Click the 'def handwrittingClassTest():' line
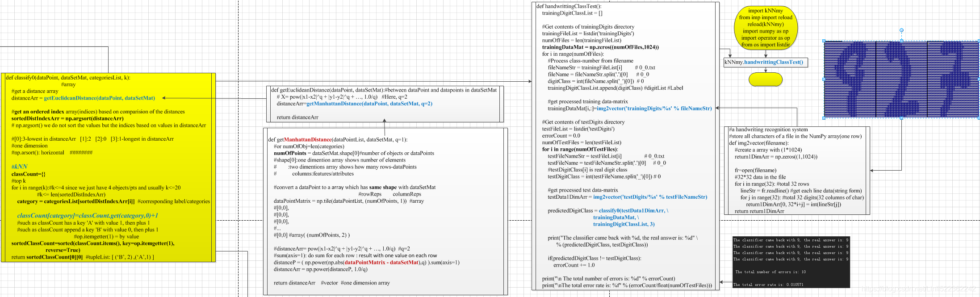This screenshot has height=297, width=980. pos(569,6)
